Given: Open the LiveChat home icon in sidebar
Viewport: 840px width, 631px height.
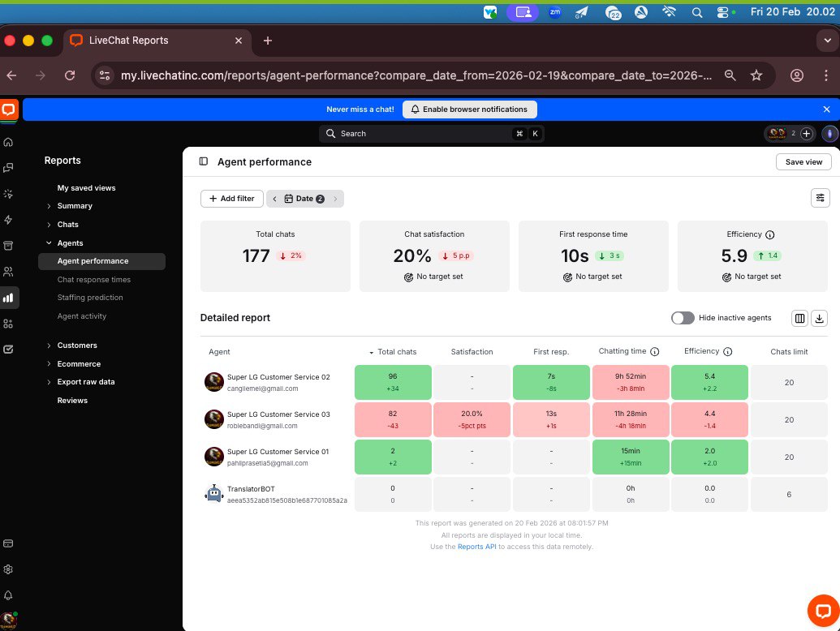Looking at the screenshot, I should click(x=8, y=143).
